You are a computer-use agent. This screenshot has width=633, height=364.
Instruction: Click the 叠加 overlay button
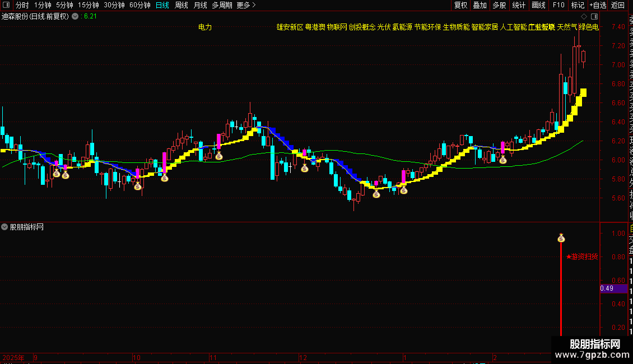click(x=480, y=5)
